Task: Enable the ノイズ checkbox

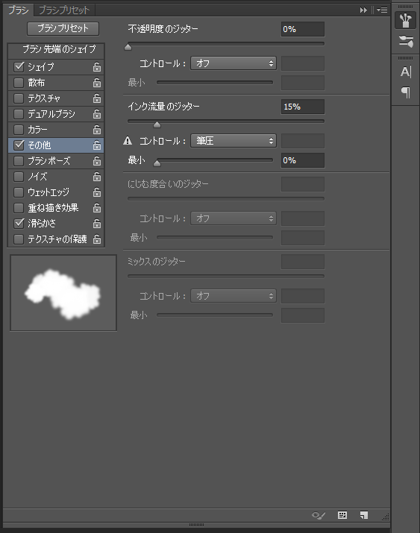Action: 18,176
